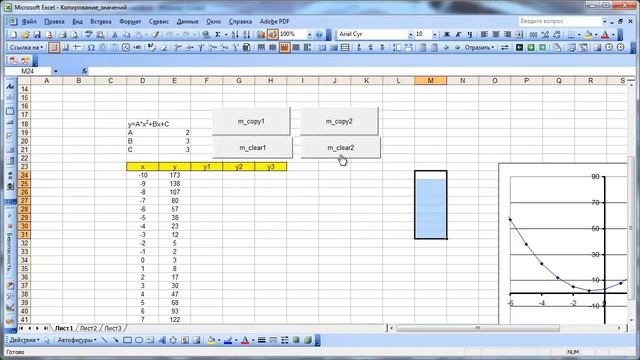Select column M header

pyautogui.click(x=430, y=80)
